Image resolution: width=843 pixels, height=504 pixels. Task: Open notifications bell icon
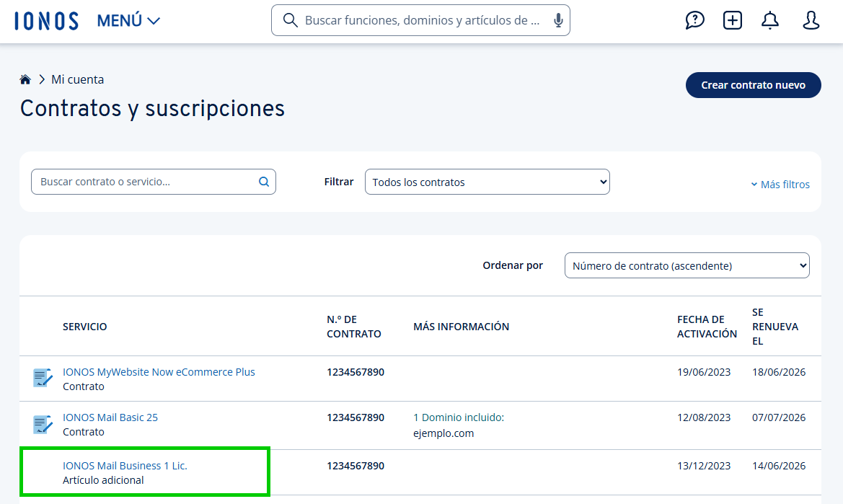tap(770, 20)
